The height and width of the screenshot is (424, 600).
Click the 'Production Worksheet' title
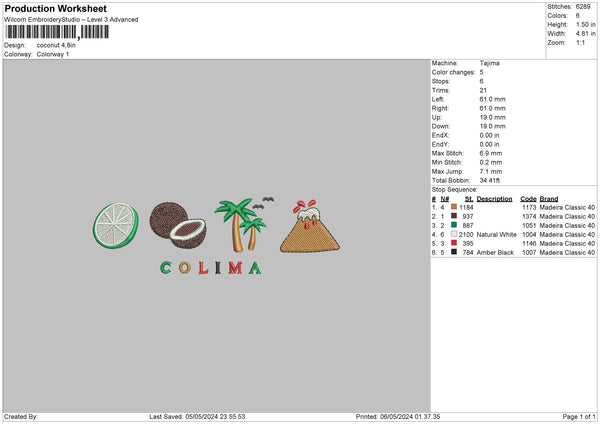[55, 9]
